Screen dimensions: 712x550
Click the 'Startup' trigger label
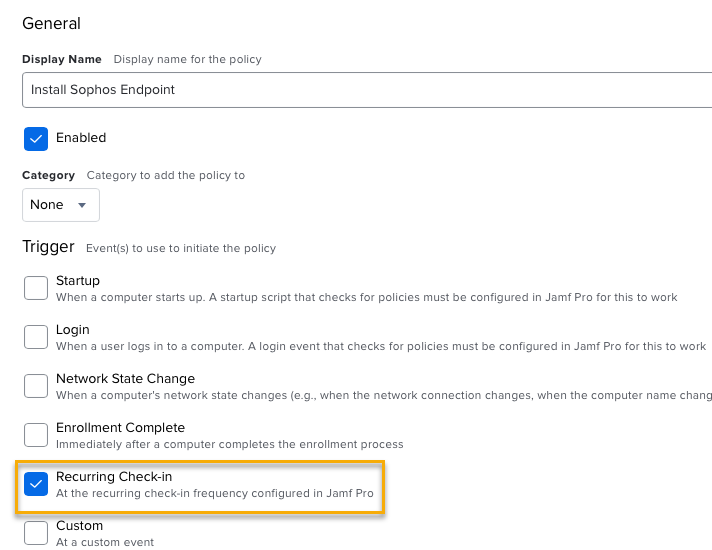click(78, 280)
